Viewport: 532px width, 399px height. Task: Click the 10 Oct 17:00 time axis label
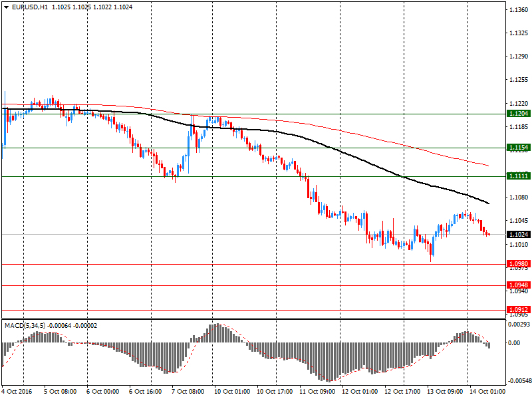click(x=275, y=392)
